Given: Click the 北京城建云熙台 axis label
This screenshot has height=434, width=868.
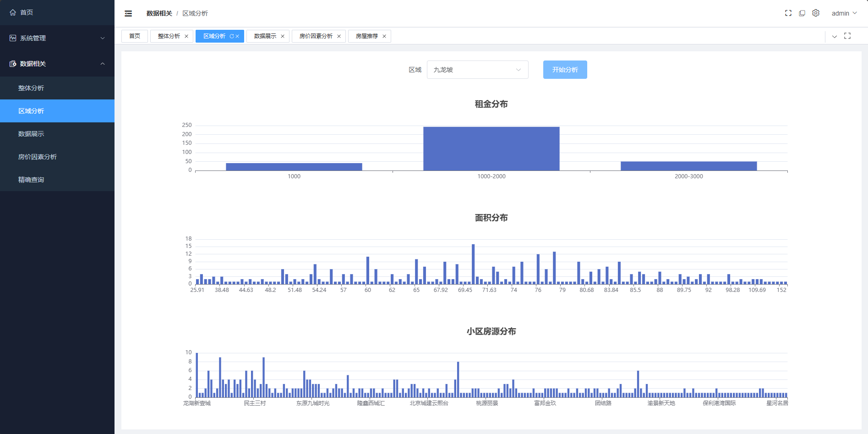Looking at the screenshot, I should (x=429, y=403).
